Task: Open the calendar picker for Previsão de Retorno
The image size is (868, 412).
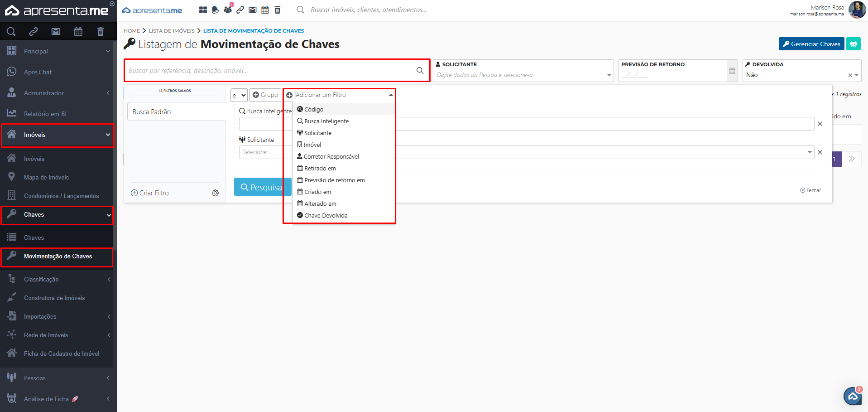Action: coord(732,71)
